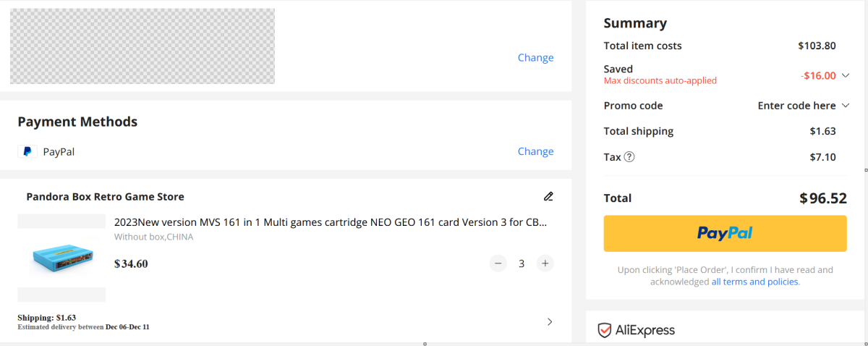868x346 pixels.
Task: Click Enter code here promo field
Action: [x=796, y=106]
